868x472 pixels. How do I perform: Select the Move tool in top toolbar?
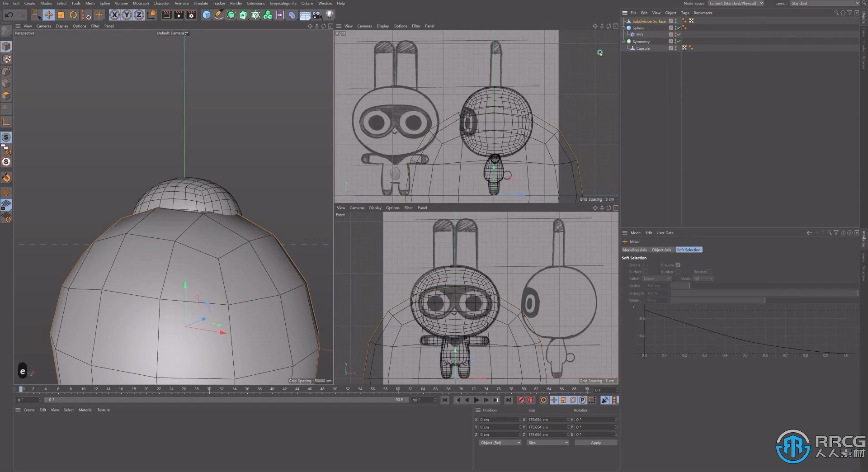(48, 15)
